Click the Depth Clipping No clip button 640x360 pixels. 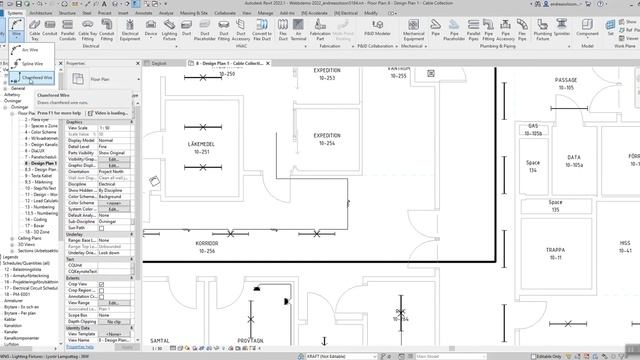pos(114,322)
